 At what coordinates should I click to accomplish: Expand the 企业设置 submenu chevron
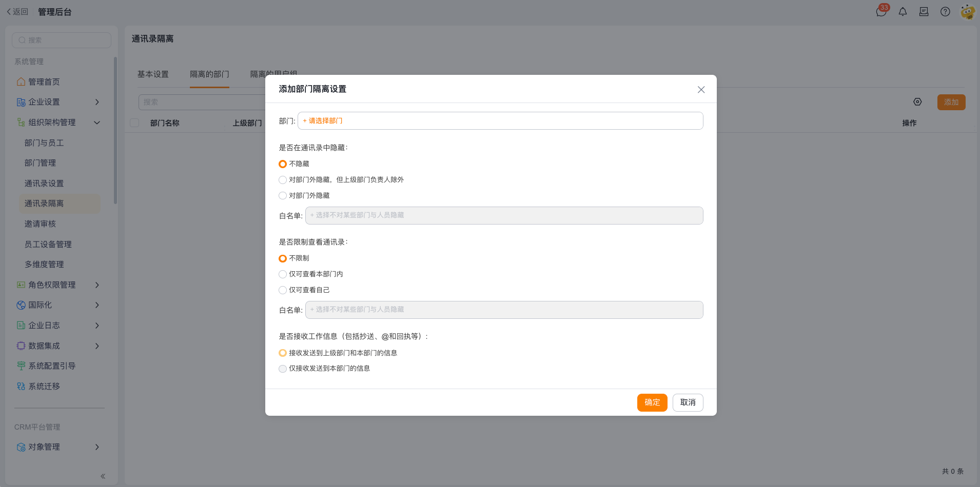97,102
